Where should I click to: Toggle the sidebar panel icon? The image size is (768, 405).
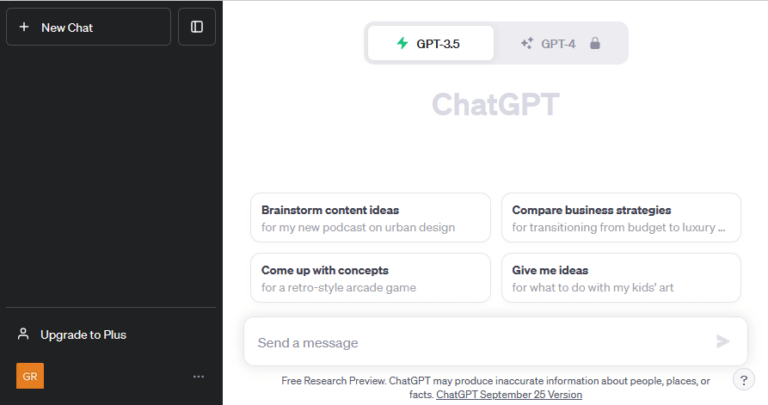pyautogui.click(x=197, y=27)
